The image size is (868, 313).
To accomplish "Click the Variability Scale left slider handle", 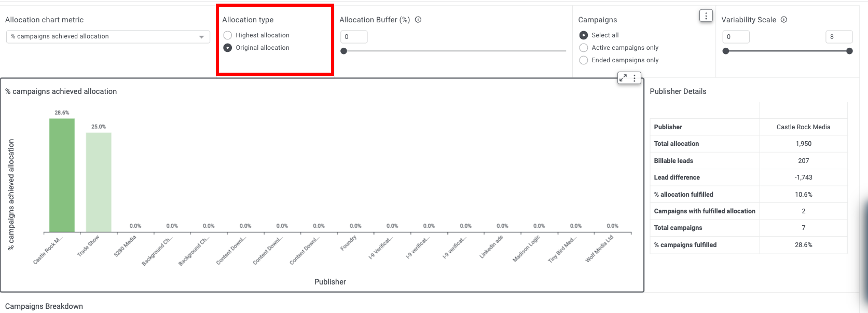I will [726, 51].
